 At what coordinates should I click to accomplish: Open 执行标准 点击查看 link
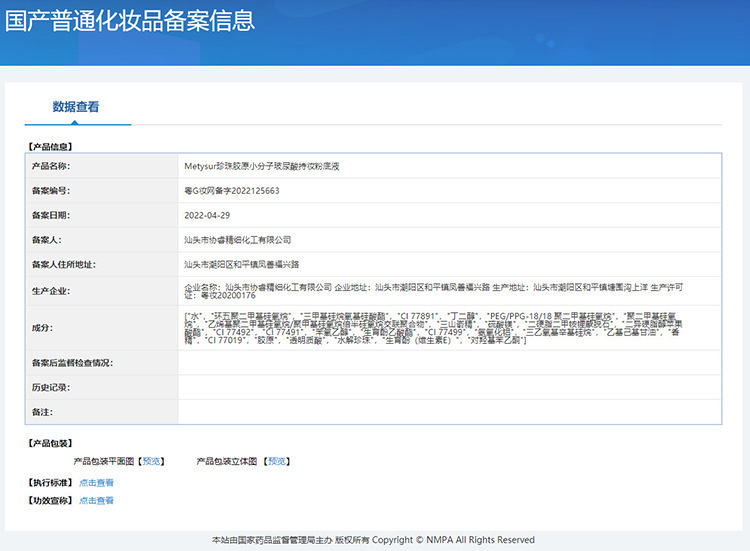[x=96, y=483]
